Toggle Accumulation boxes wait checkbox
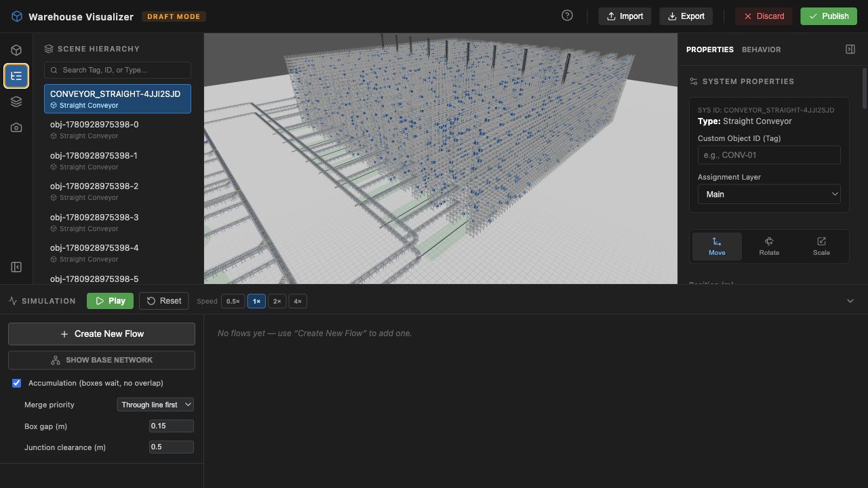The width and height of the screenshot is (868, 488). 17,383
